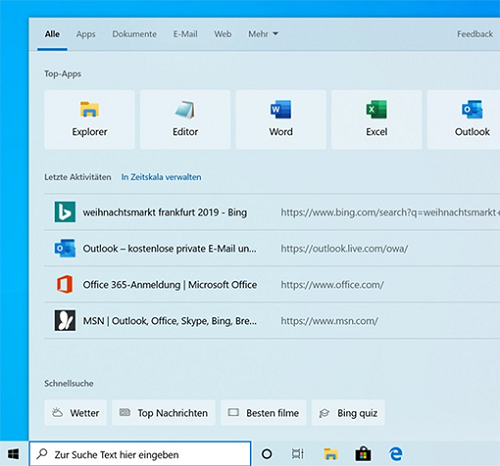Click the Zur Suche Text hier eingeben field

click(x=140, y=454)
